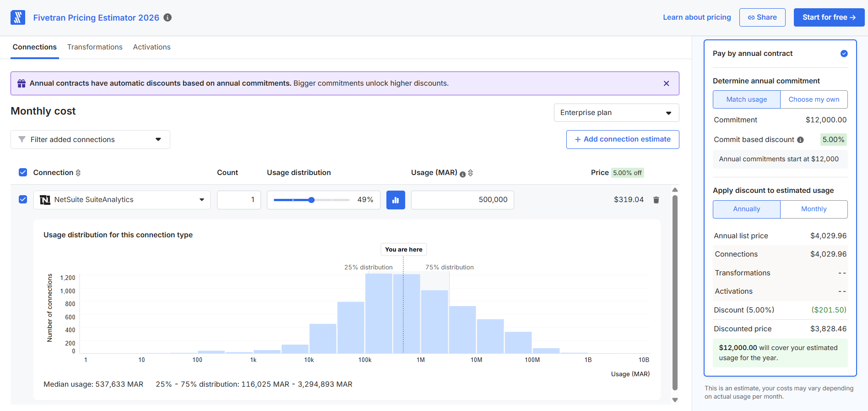Screen dimensions: 868x411
Task: Click the connection Count input field
Action: (x=239, y=200)
